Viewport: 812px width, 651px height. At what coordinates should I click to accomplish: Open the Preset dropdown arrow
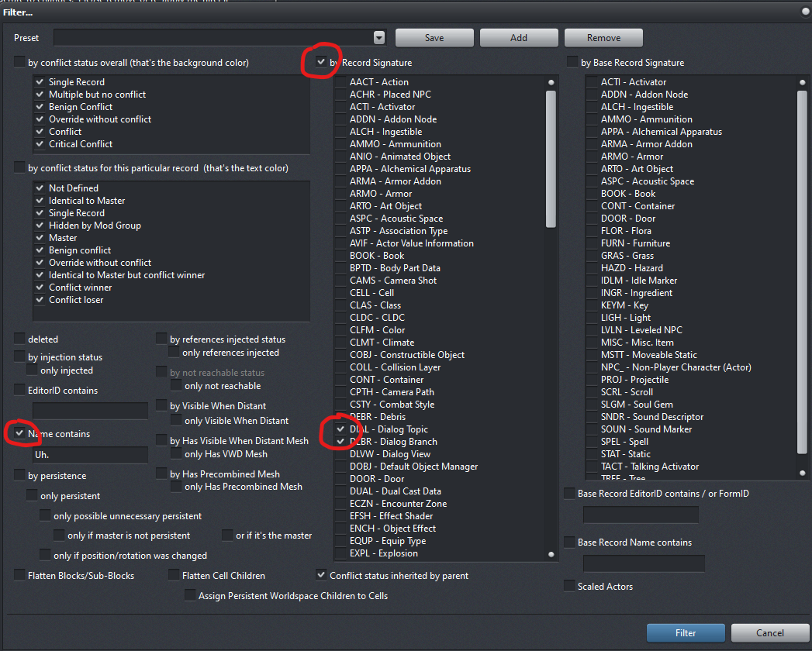click(379, 38)
